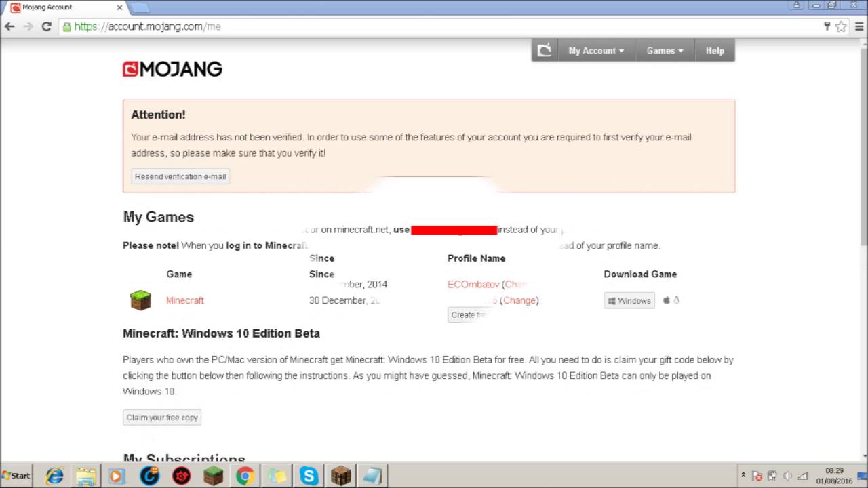
Task: Switch to Google Chrome in taskbar
Action: 245,476
